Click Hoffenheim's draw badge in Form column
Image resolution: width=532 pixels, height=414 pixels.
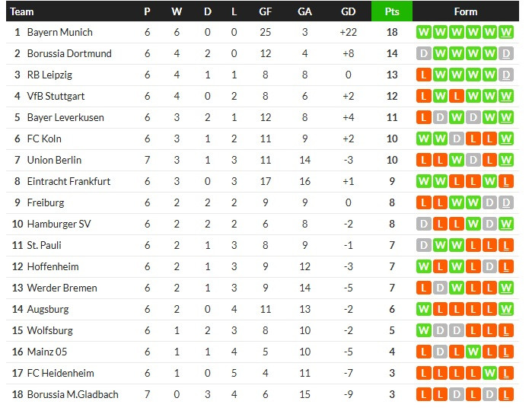[490, 266]
